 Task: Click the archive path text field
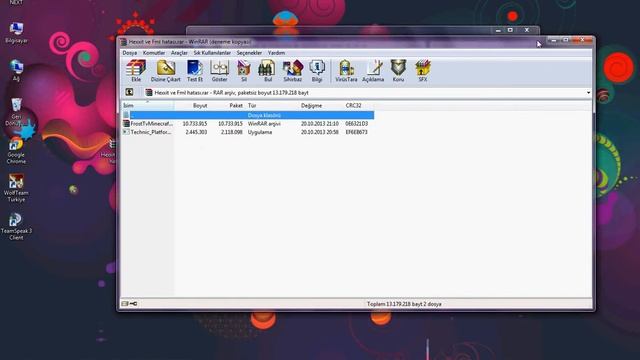coord(364,93)
